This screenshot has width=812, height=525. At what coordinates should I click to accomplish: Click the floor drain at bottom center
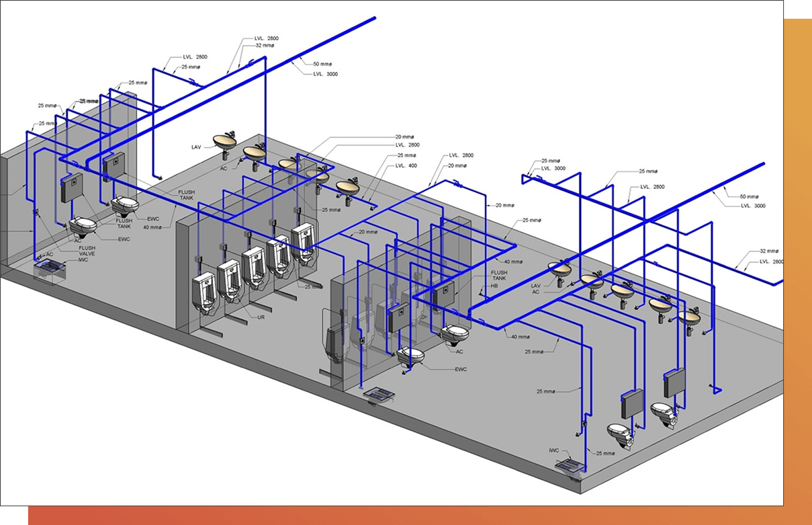point(378,395)
